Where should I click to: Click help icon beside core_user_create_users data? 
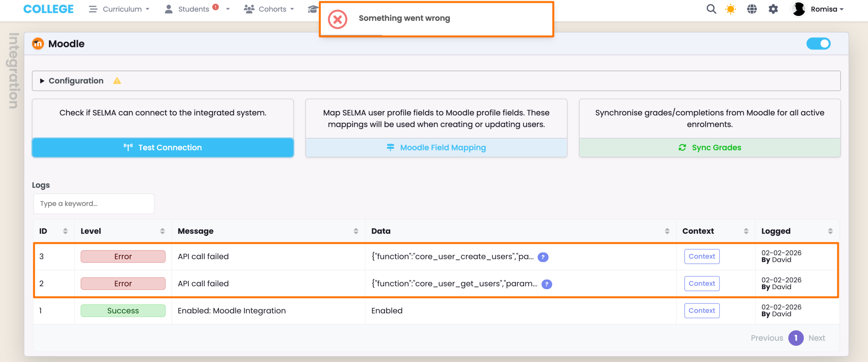coord(543,257)
